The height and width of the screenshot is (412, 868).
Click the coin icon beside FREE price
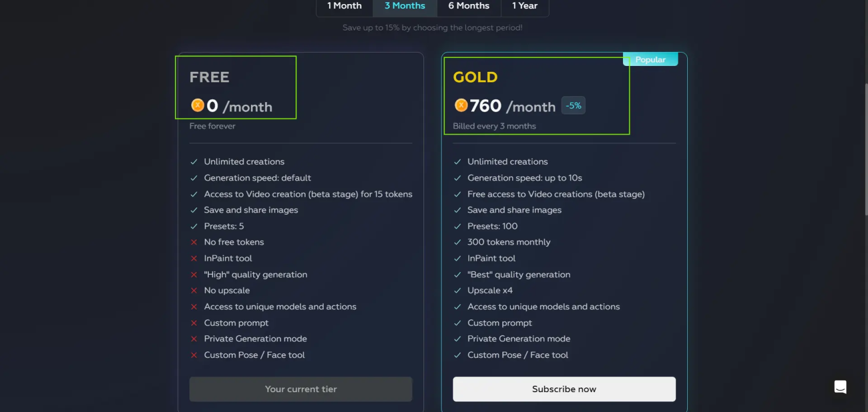198,106
